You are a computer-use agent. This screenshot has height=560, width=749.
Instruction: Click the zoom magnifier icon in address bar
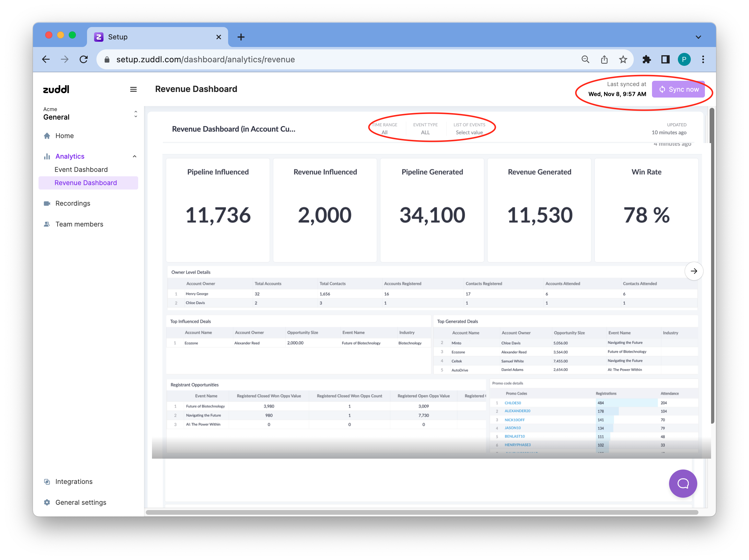point(585,60)
